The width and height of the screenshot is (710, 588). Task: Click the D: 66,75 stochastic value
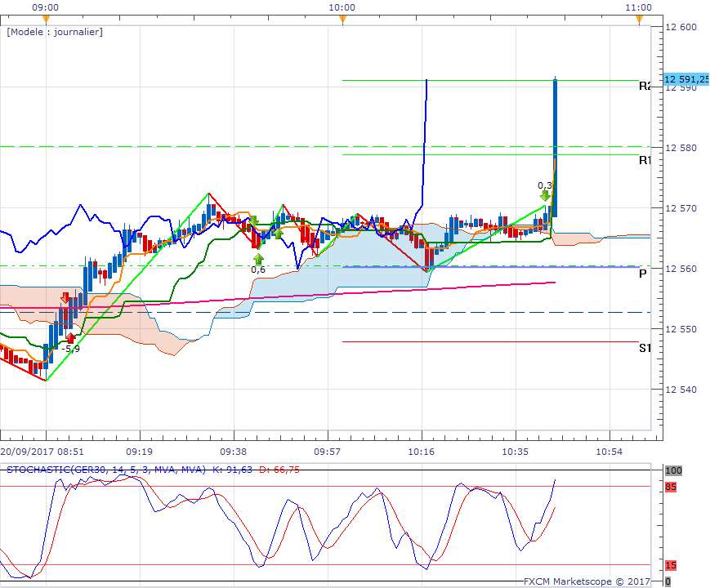[x=279, y=470]
